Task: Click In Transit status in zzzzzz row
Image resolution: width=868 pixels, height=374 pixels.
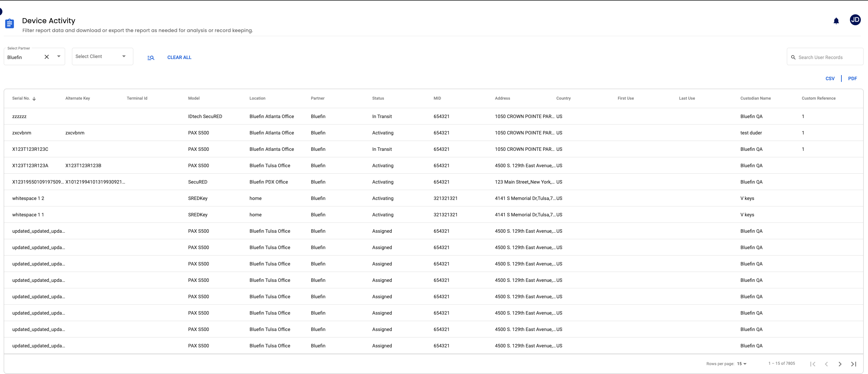Action: pos(382,116)
